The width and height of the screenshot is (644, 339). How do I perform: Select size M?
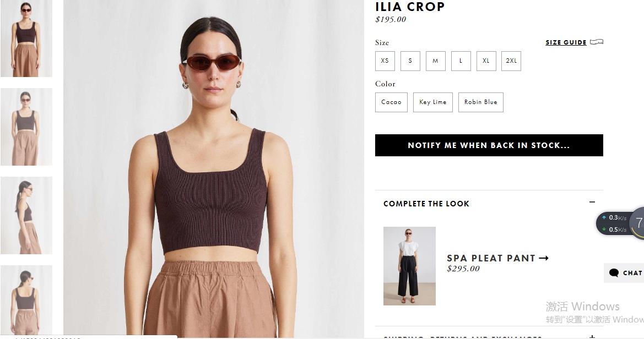pyautogui.click(x=435, y=61)
